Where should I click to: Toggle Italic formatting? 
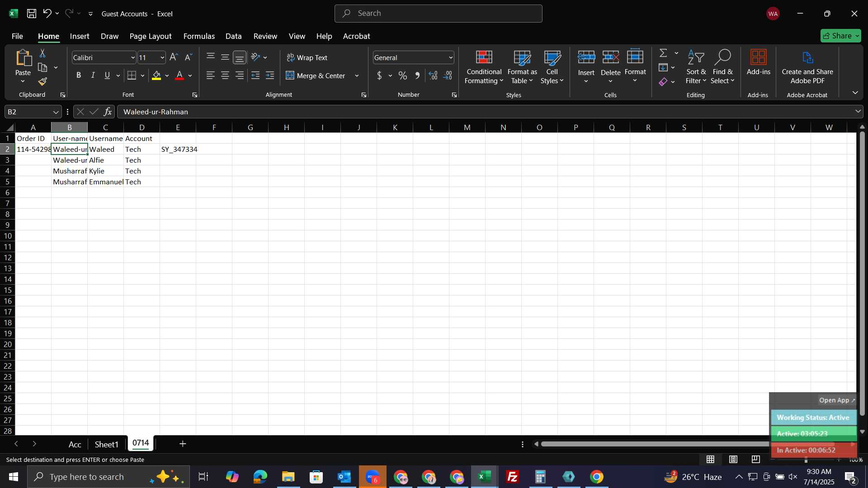pyautogui.click(x=93, y=75)
